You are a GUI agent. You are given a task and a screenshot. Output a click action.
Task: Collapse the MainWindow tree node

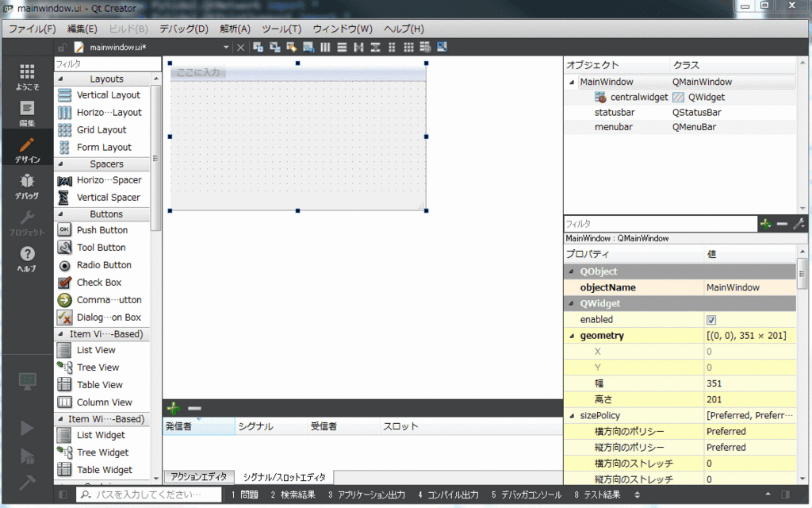(572, 82)
